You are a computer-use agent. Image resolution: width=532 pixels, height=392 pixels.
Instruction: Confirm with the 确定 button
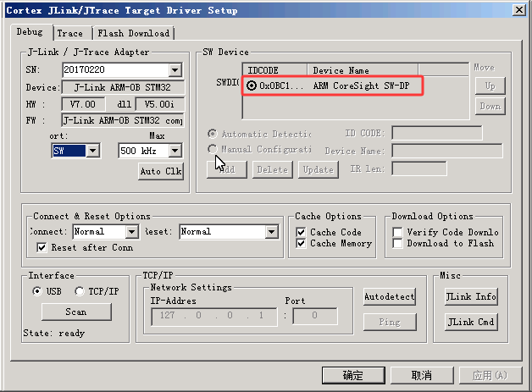coord(353,375)
